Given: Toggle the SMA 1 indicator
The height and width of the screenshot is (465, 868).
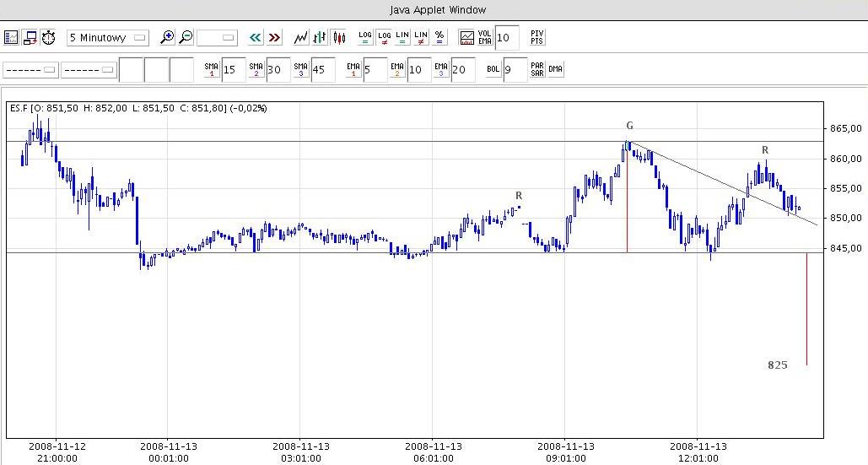Looking at the screenshot, I should point(212,69).
